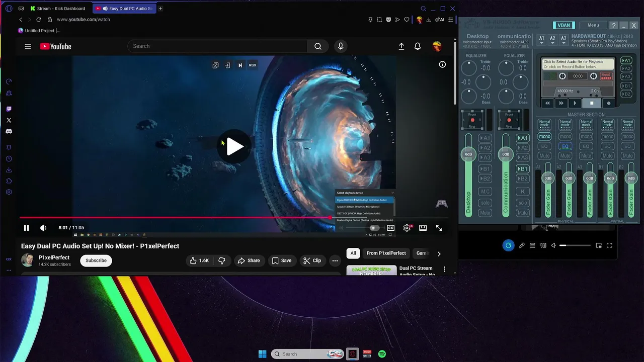This screenshot has width=644, height=362.
Task: Open Opera sidebar settings gear
Action: point(9,192)
